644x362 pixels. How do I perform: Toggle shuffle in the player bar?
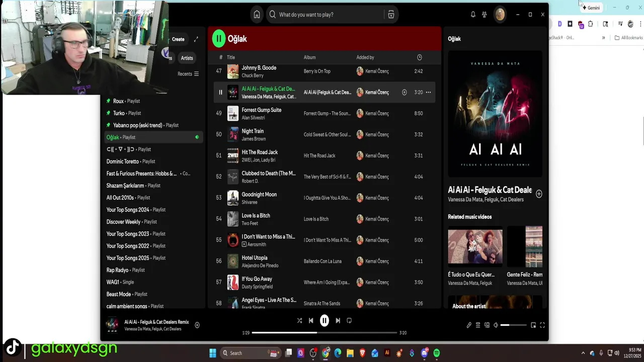coord(299,321)
